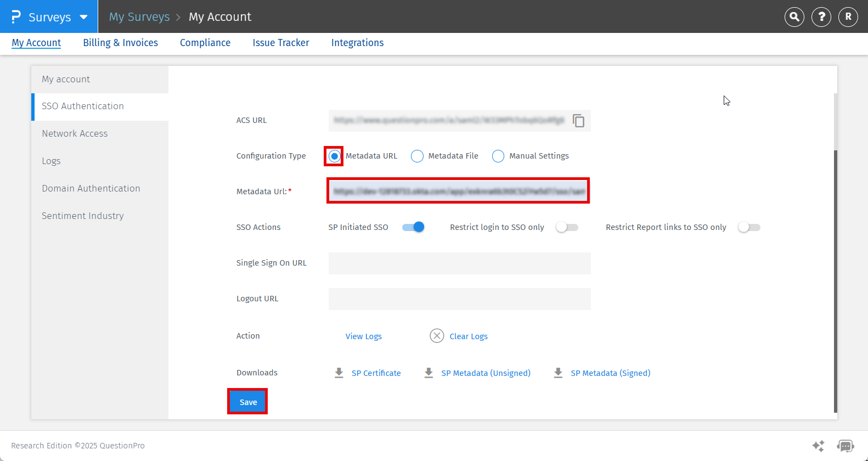Enable Restrict Report links to SSO only
Screen dimensions: 868x461
pyautogui.click(x=749, y=227)
